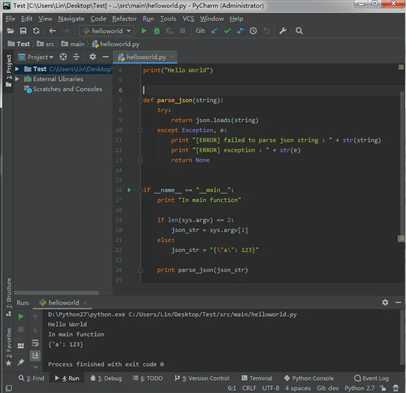Click the Save All toolbar icon
This screenshot has height=393, width=406.
(23, 31)
